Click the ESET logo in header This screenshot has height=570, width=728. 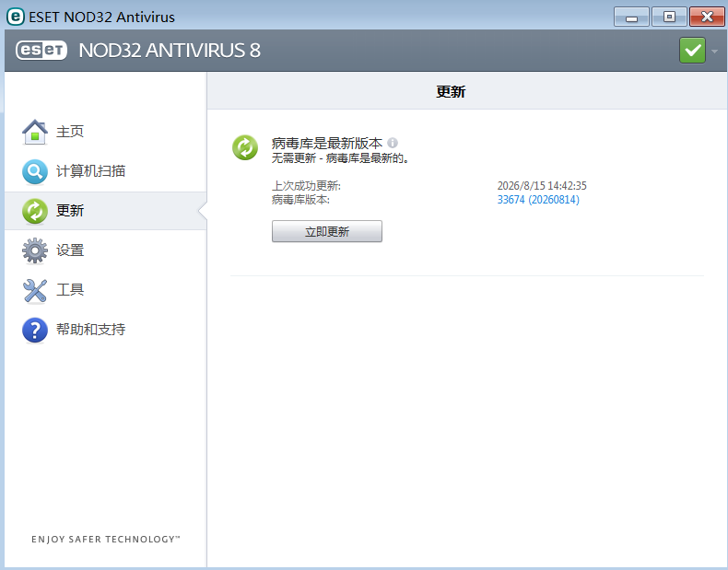[x=41, y=50]
